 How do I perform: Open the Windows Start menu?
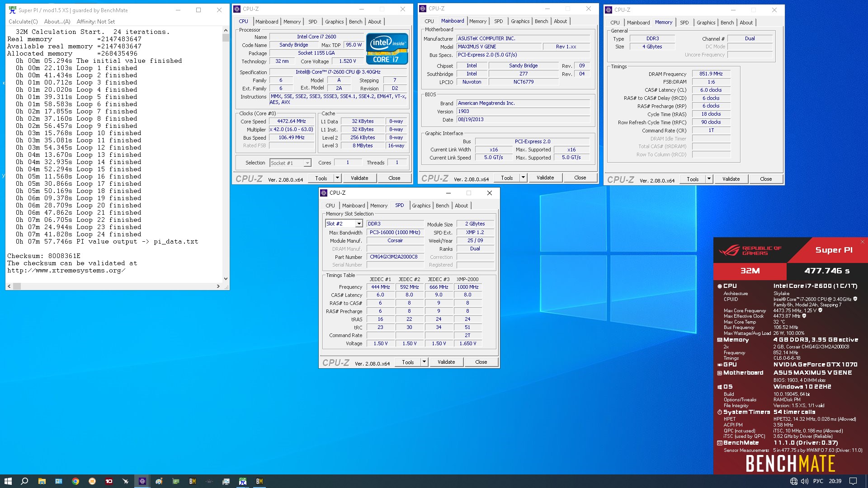8,481
